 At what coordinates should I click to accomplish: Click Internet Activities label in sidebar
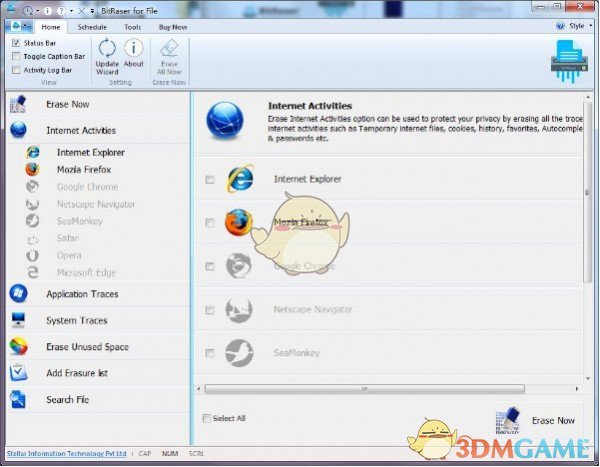(81, 130)
